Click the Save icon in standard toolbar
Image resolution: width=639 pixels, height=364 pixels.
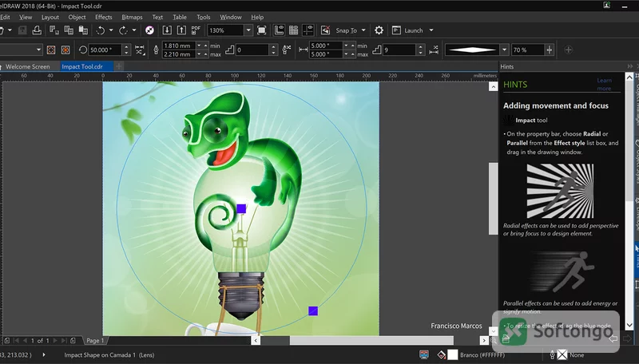click(x=22, y=30)
